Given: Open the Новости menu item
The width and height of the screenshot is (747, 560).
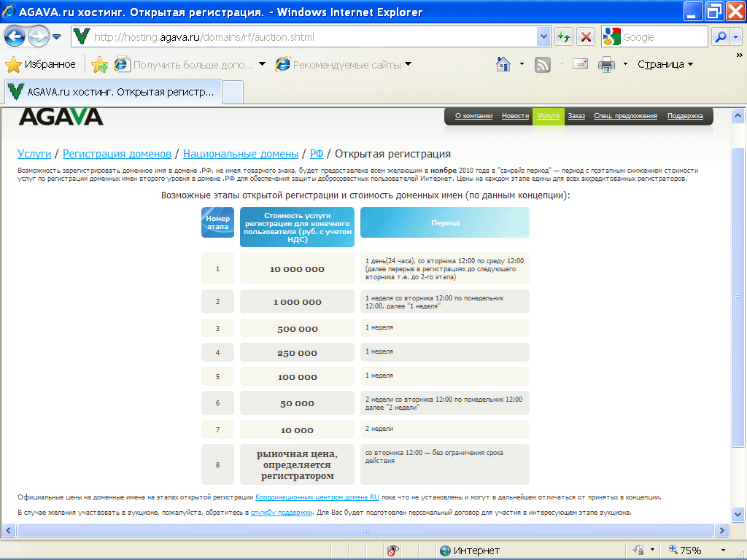Looking at the screenshot, I should coord(515,116).
